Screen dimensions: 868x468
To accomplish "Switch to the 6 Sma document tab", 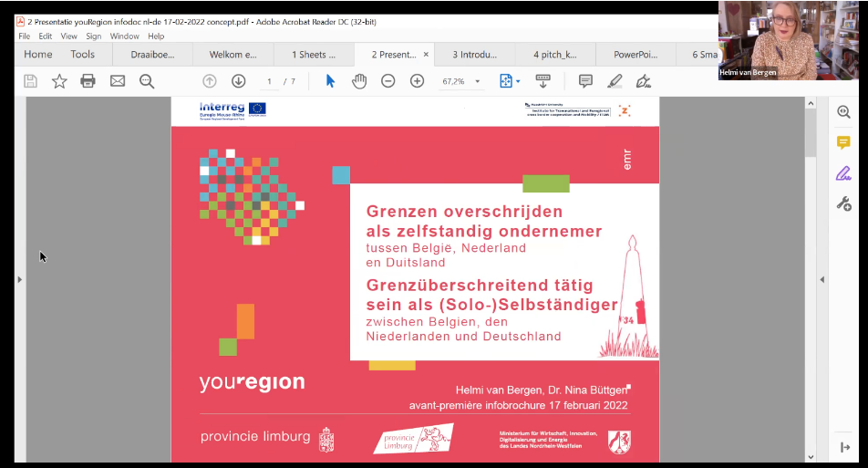I will (698, 54).
